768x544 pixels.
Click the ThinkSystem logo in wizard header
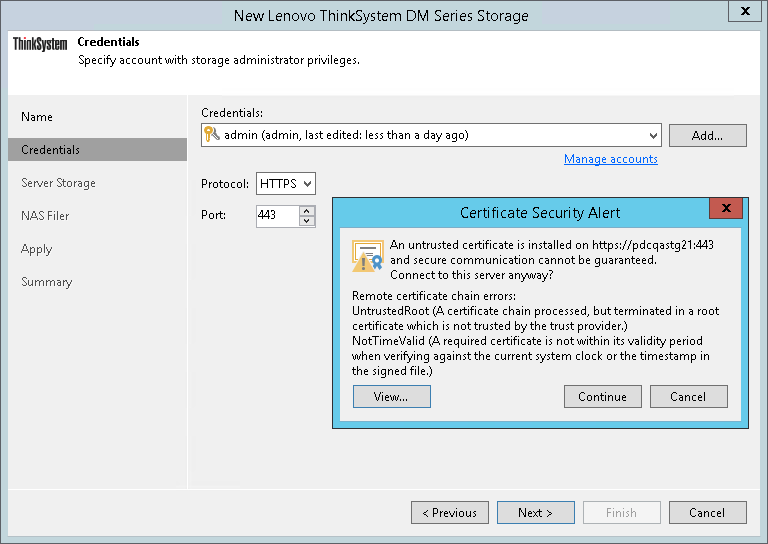pyautogui.click(x=40, y=44)
